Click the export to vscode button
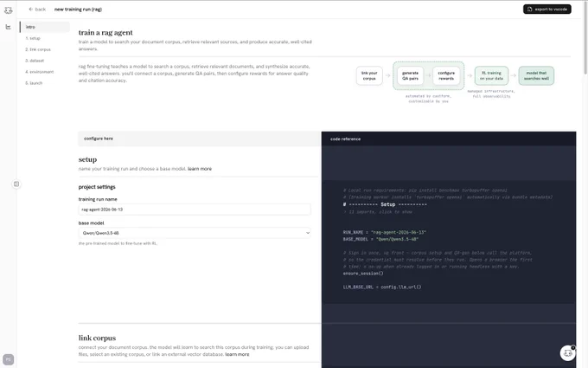The width and height of the screenshot is (588, 368). pos(547,9)
